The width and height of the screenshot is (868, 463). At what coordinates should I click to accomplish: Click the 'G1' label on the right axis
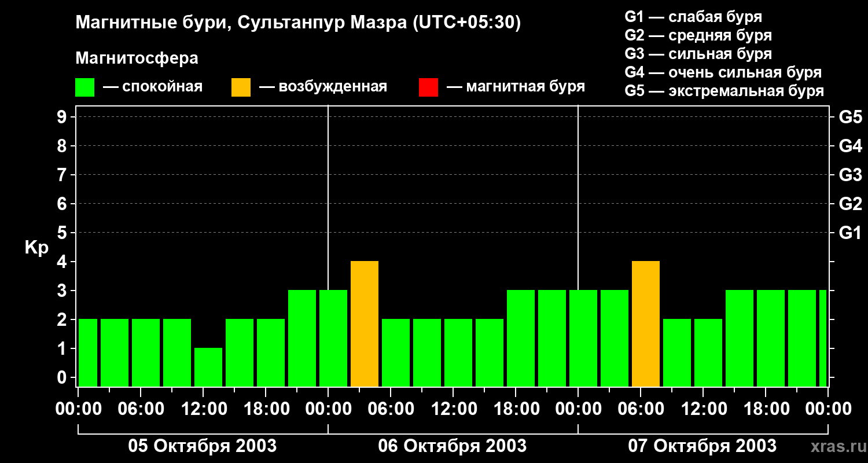[850, 233]
